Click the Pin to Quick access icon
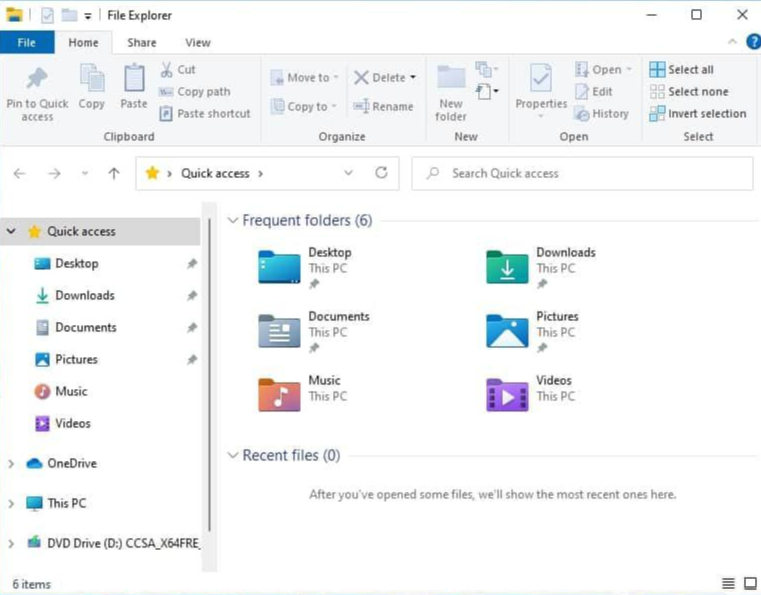This screenshot has width=761, height=595. click(37, 80)
